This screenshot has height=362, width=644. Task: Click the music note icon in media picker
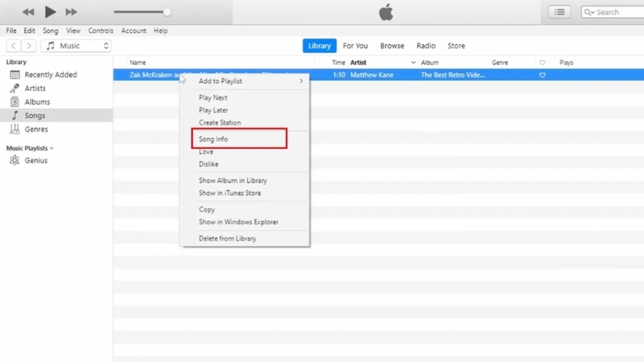pyautogui.click(x=50, y=46)
